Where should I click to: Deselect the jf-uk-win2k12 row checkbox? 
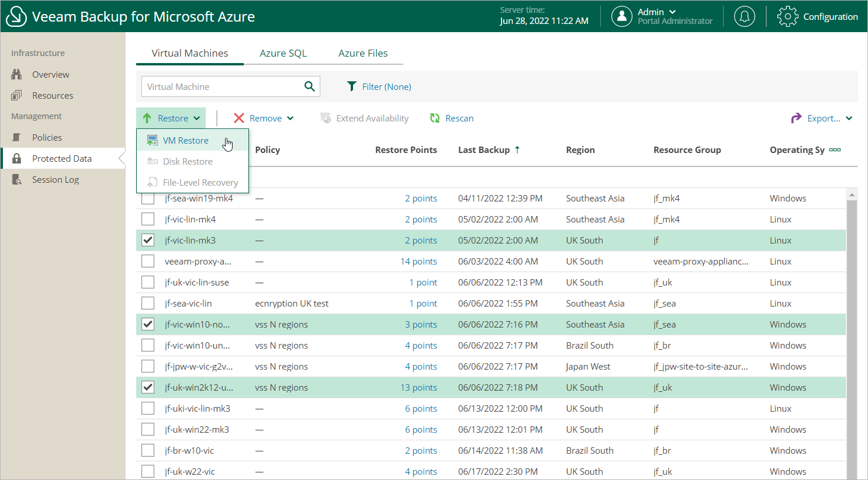148,387
